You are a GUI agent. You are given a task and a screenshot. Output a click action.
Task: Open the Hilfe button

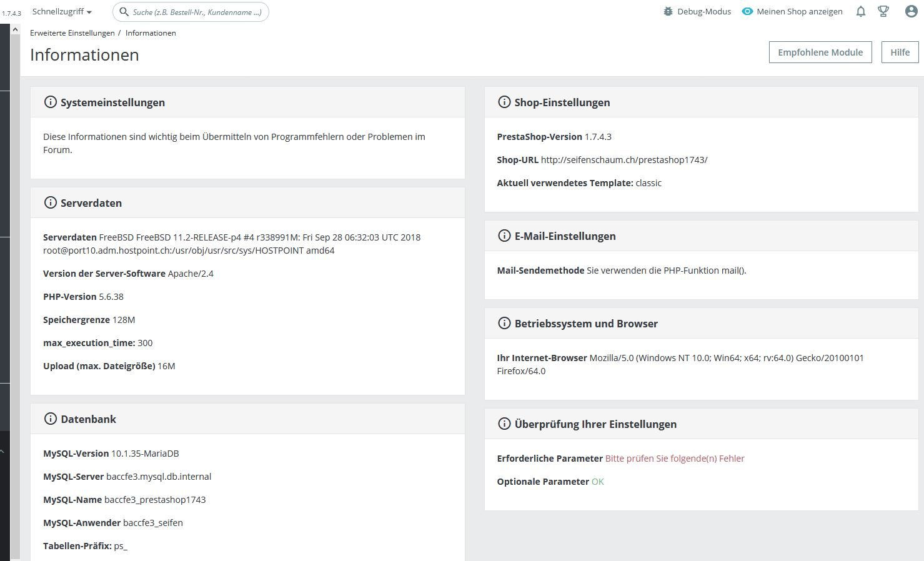[x=900, y=52]
